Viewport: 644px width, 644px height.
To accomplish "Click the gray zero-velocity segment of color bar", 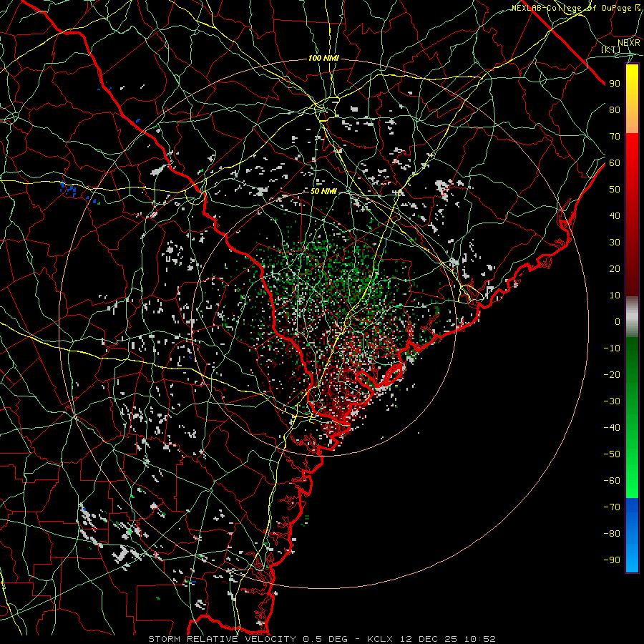I will click(x=632, y=317).
